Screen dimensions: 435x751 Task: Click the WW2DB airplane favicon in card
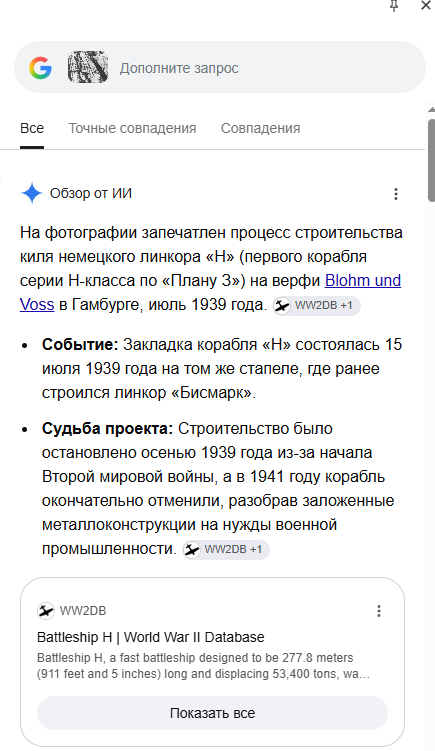click(46, 611)
